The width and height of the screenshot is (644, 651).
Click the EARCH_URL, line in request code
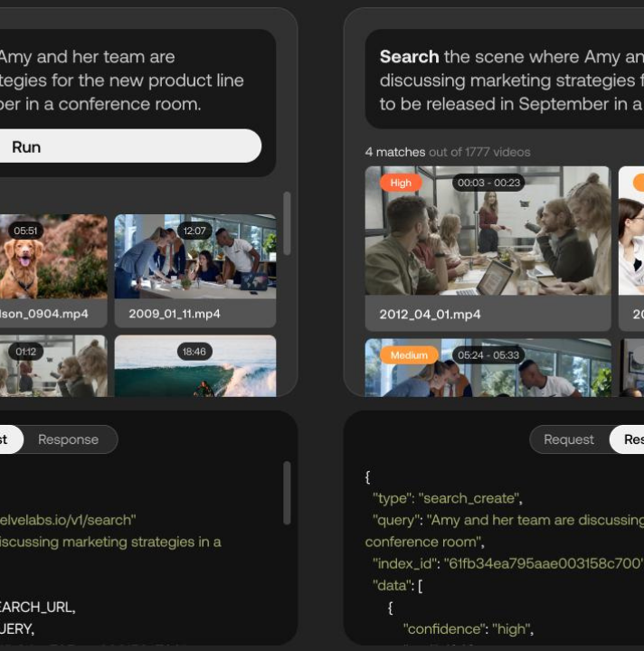click(37, 607)
